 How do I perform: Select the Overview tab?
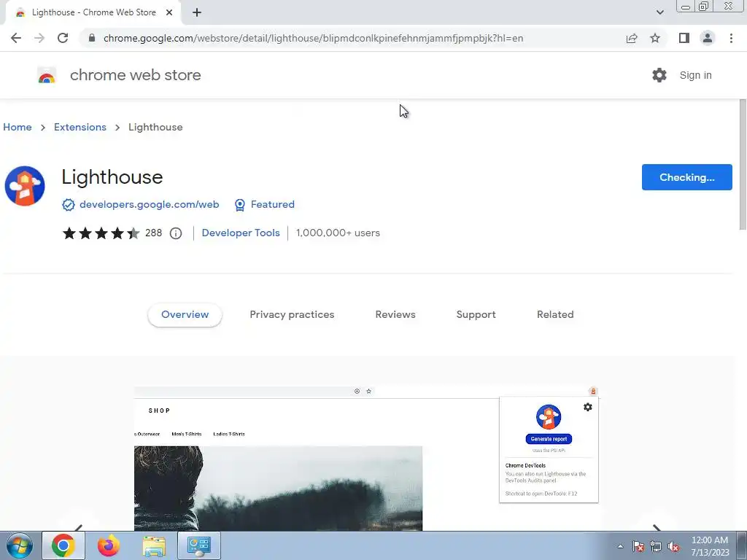(185, 315)
